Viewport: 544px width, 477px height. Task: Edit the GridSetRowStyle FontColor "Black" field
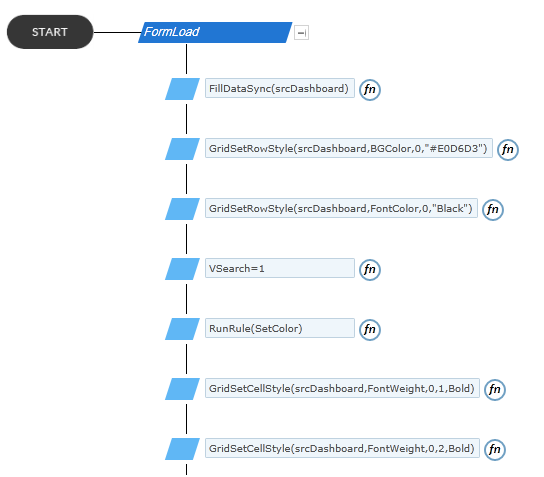tap(341, 208)
